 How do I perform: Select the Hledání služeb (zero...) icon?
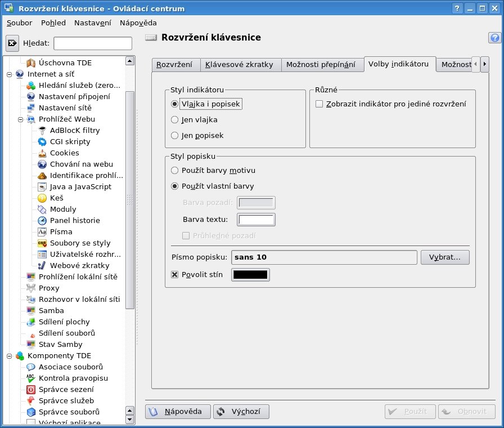(31, 85)
